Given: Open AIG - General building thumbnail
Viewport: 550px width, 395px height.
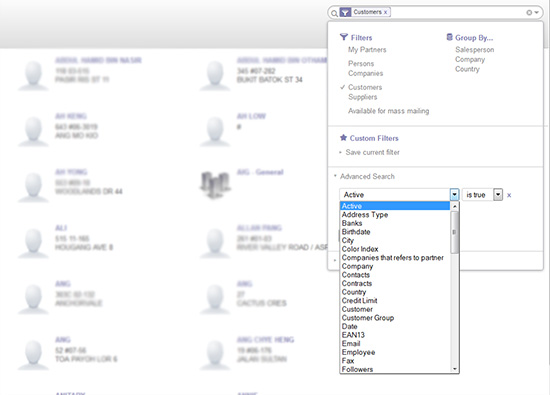Looking at the screenshot, I should tap(215, 185).
